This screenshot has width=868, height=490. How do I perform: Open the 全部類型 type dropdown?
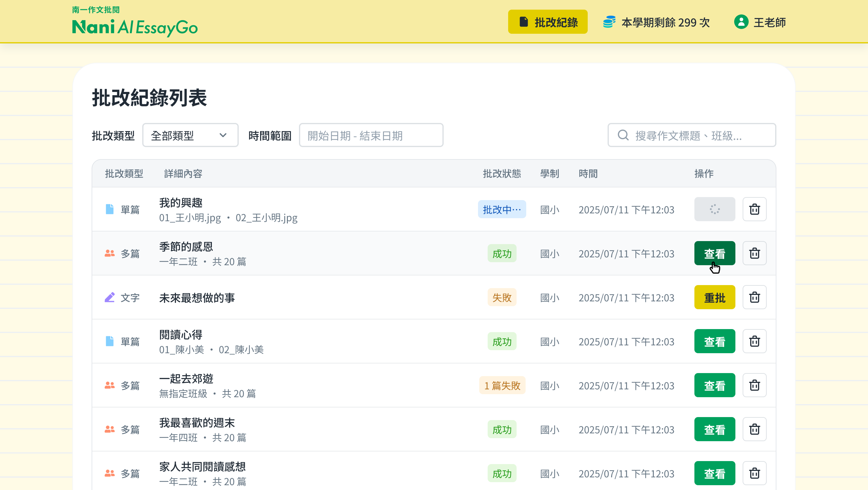point(190,135)
